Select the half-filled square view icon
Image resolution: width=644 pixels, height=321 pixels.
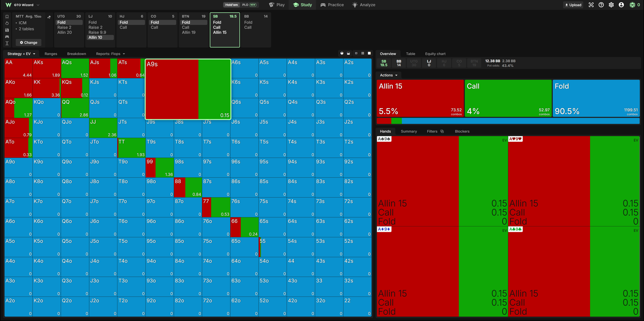(348, 53)
